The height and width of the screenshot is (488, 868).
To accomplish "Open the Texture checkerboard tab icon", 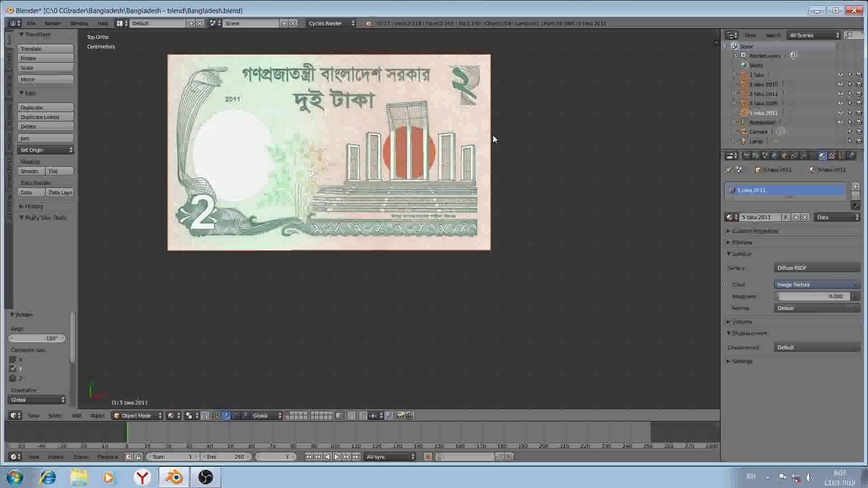I will click(x=832, y=156).
